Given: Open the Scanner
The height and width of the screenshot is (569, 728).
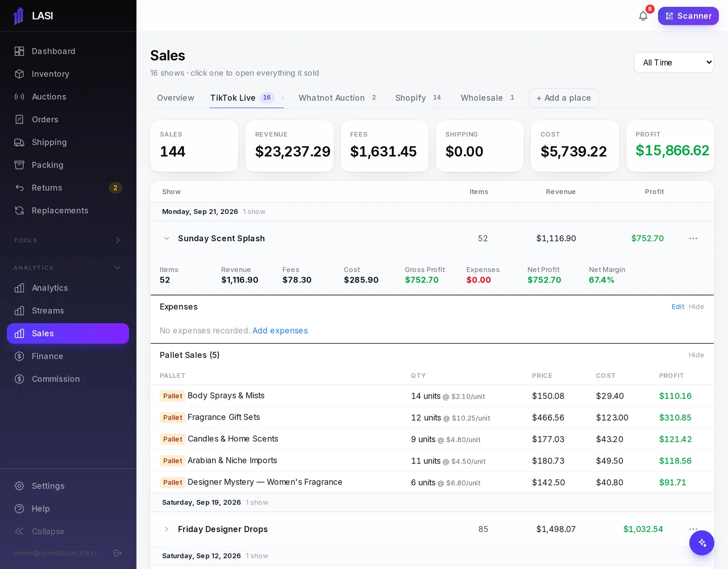Looking at the screenshot, I should click(688, 16).
